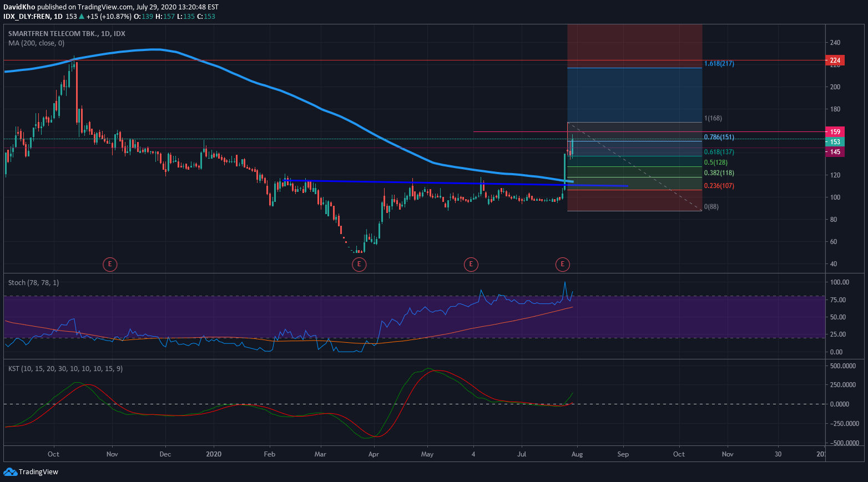Image resolution: width=868 pixels, height=482 pixels.
Task: Click the 75.00 Stochastic scale value
Action: pos(837,300)
